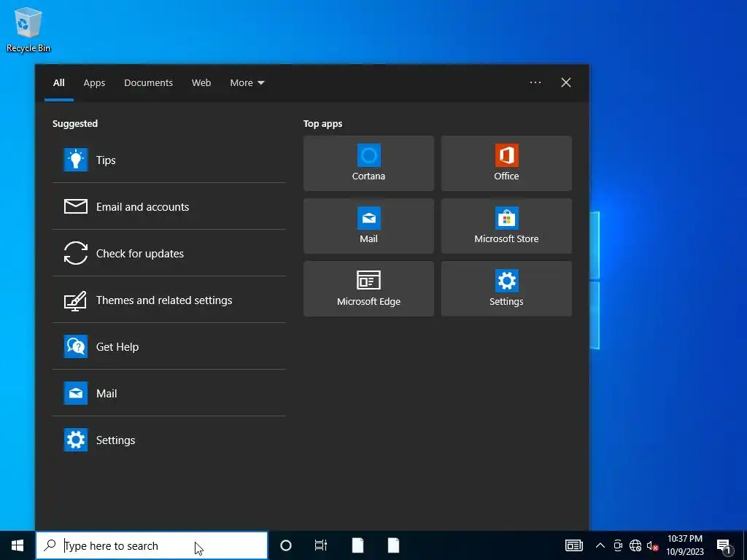Switch to the Web search tab

coord(201,83)
